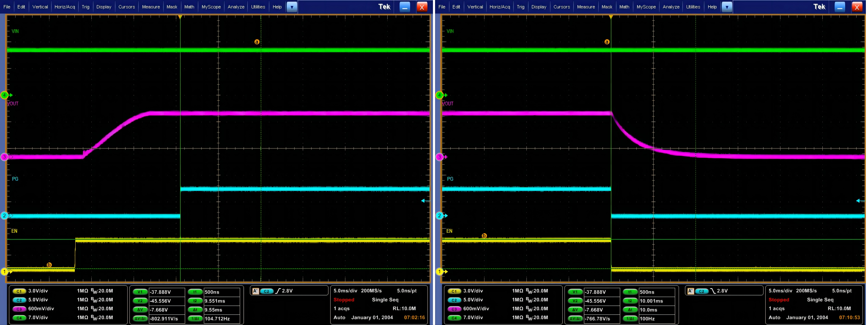
Task: Click channel 3 ground marker in left graticule
Action: coord(5,157)
